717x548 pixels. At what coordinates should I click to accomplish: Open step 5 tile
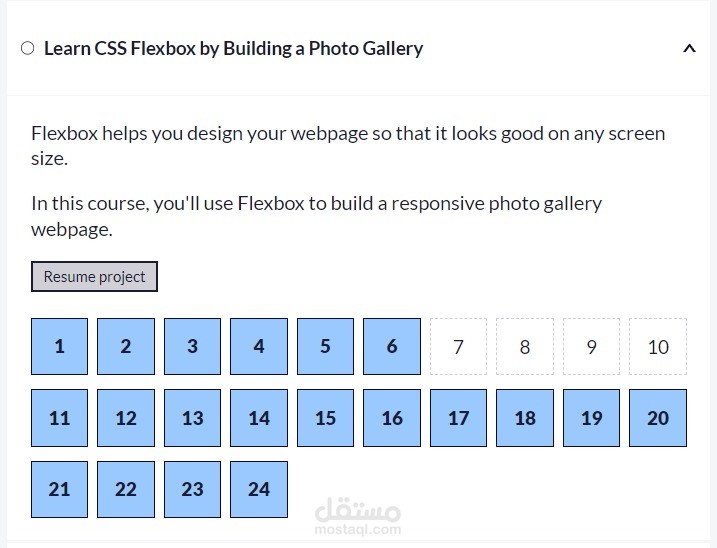325,346
